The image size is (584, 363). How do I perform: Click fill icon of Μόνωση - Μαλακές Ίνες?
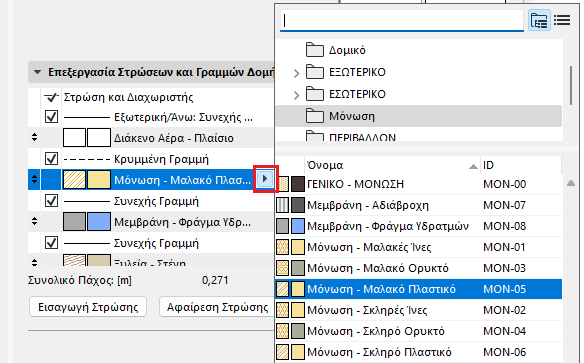coord(283,247)
